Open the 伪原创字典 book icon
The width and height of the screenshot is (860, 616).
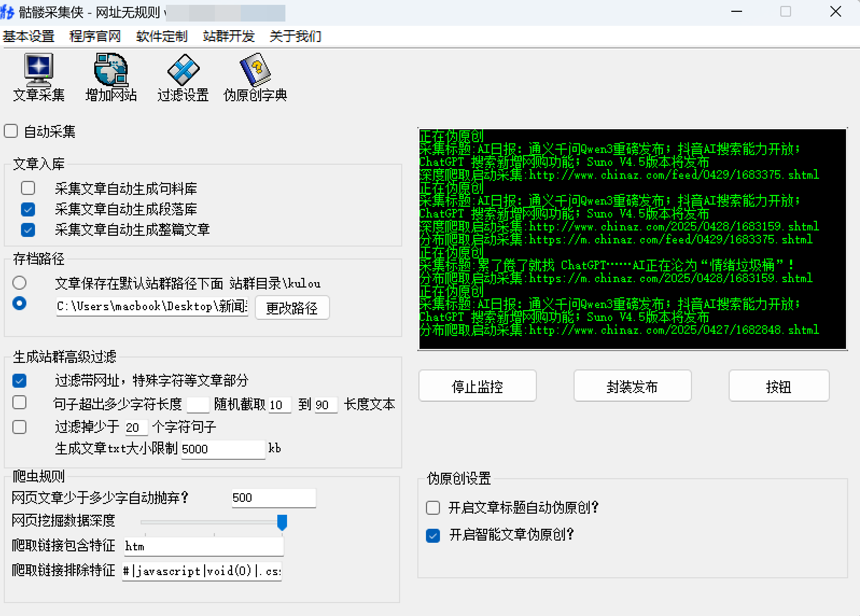tap(255, 78)
